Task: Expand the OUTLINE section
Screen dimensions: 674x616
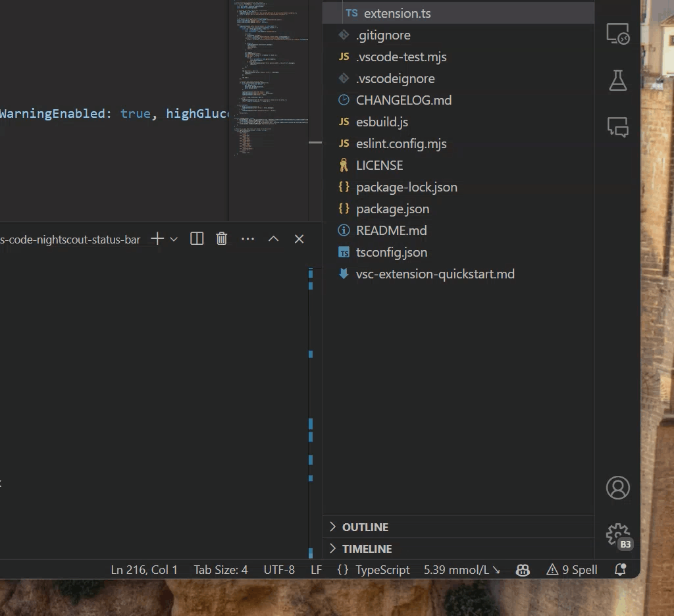Action: click(x=458, y=527)
